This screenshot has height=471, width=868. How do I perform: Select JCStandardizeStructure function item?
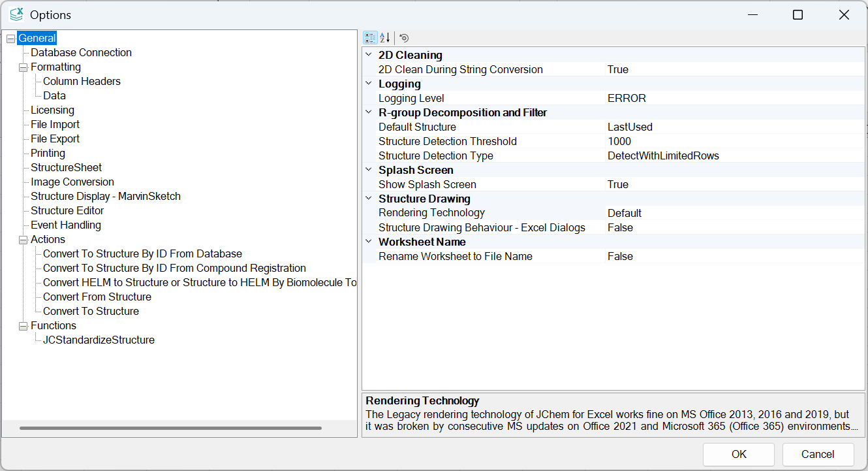99,340
